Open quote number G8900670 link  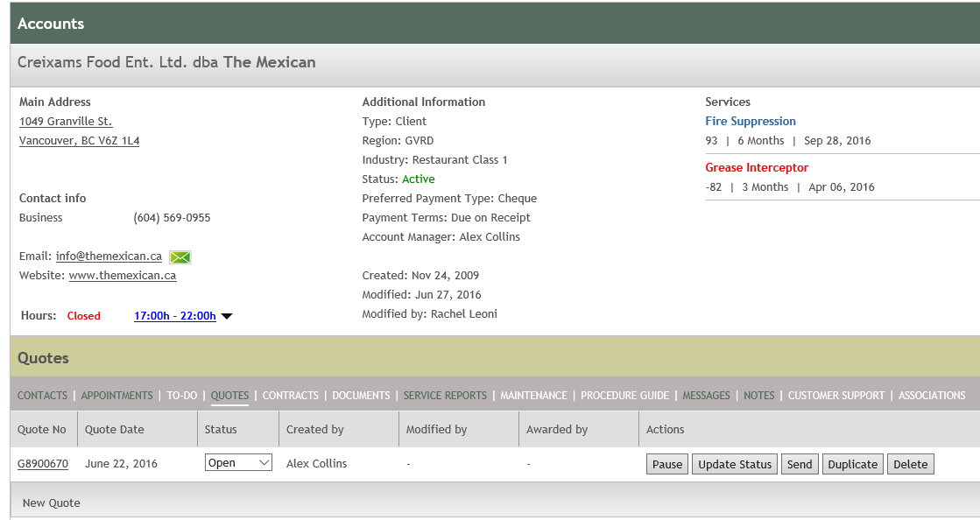coord(43,464)
